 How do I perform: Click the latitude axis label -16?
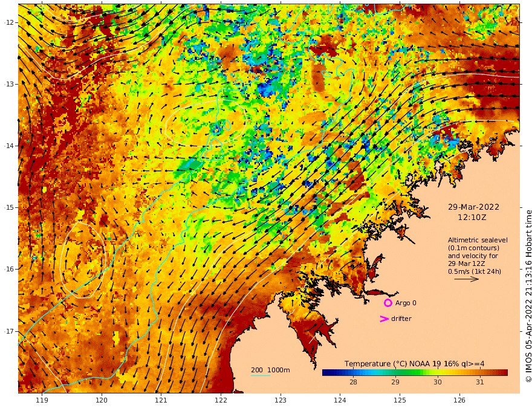(x=9, y=269)
